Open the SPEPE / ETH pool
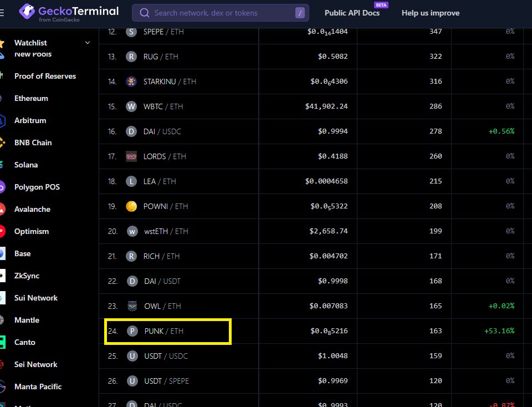Image resolution: width=532 pixels, height=407 pixels. (x=163, y=32)
